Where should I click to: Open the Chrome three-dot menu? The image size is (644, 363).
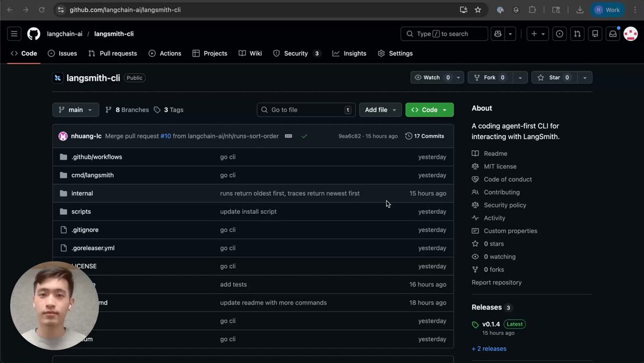[x=635, y=10]
